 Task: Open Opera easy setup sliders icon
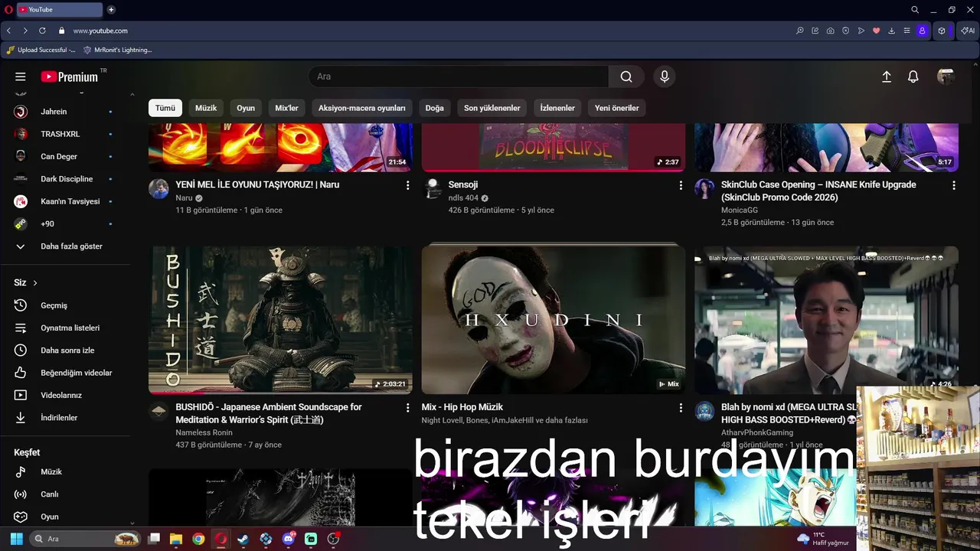pyautogui.click(x=907, y=31)
